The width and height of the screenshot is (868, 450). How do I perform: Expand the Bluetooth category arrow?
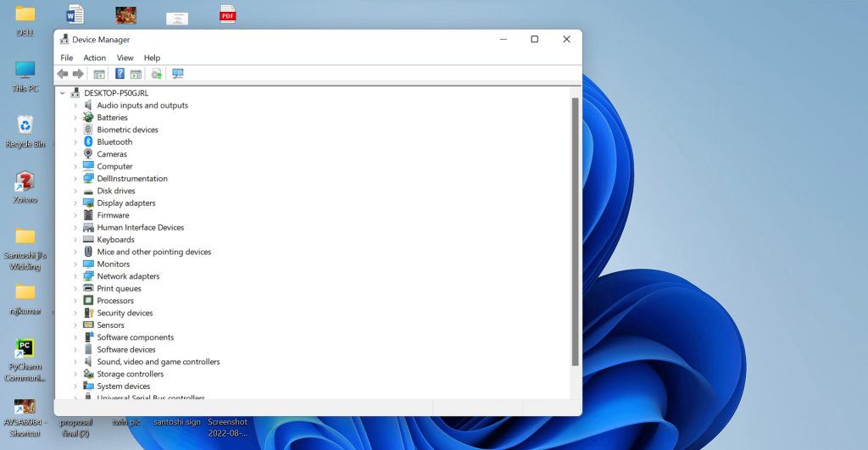75,142
